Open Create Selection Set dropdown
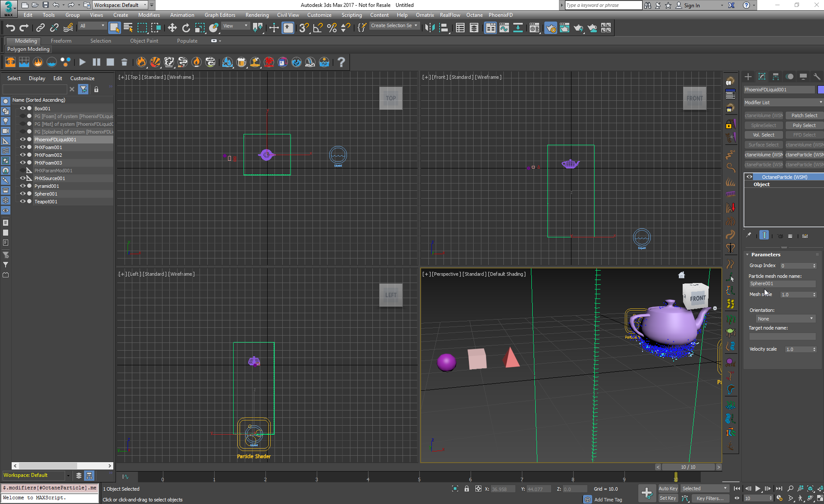 (394, 26)
